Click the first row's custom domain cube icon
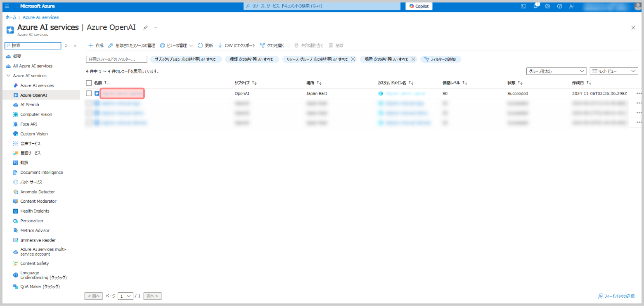 click(x=381, y=93)
